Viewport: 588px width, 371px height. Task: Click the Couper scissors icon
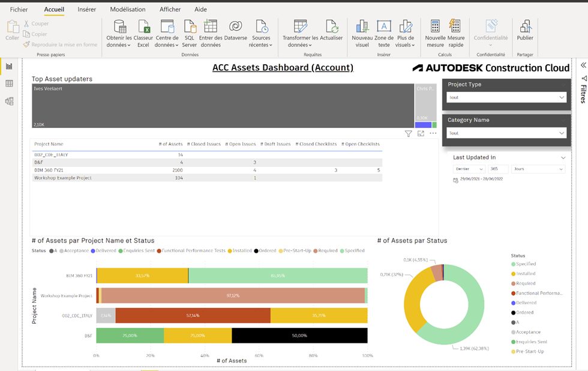26,23
